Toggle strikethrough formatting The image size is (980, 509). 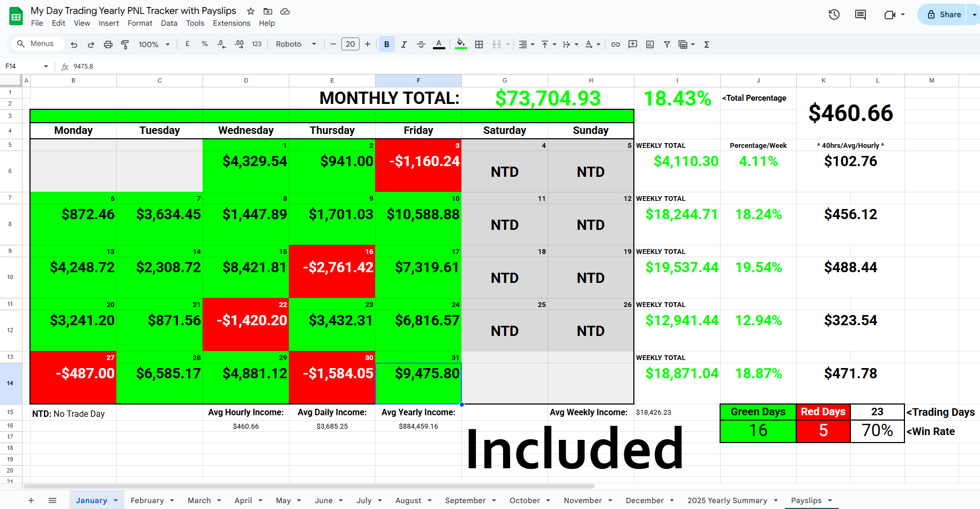pyautogui.click(x=421, y=44)
